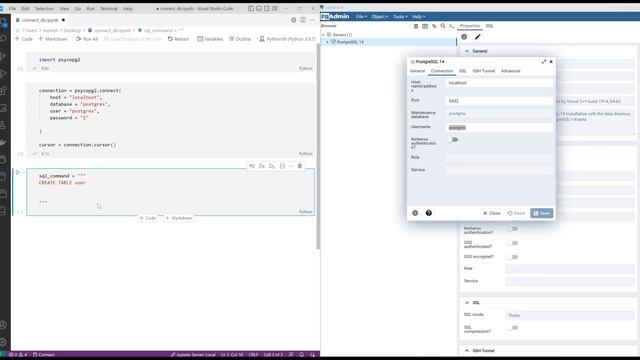Toggle Kerberos authentication switch in dialog
The height and width of the screenshot is (360, 640).
[452, 140]
